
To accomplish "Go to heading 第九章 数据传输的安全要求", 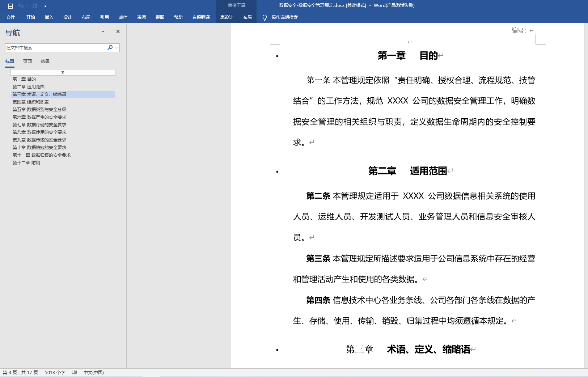I will (x=63, y=140).
